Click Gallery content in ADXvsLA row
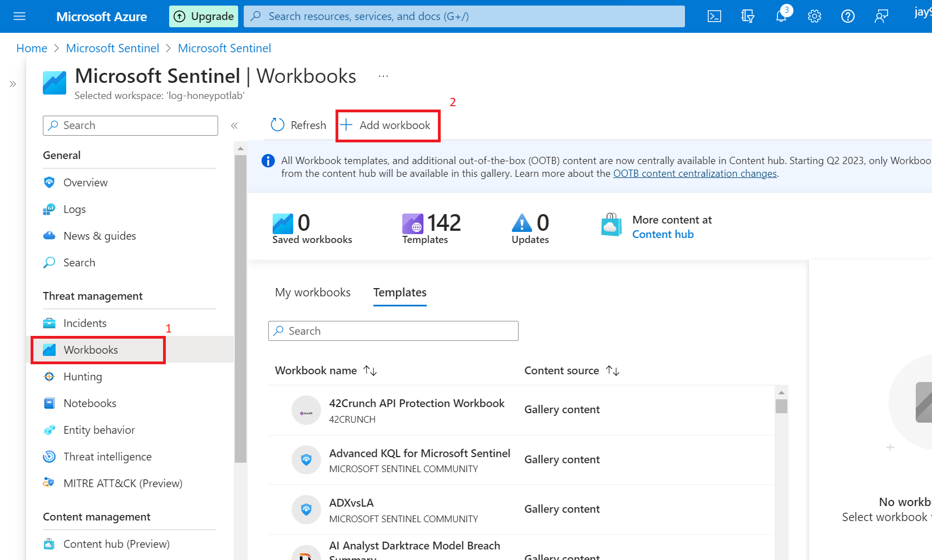 [x=562, y=509]
